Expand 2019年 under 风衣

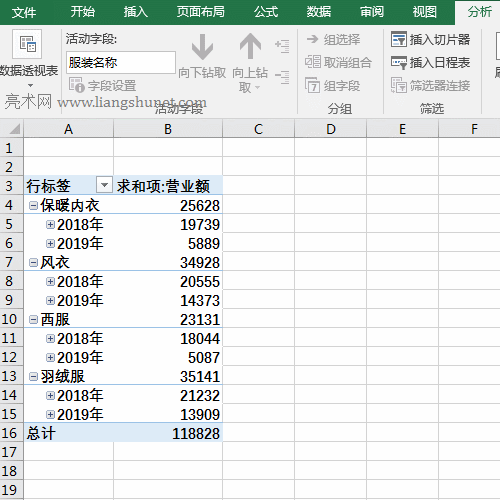pos(50,301)
